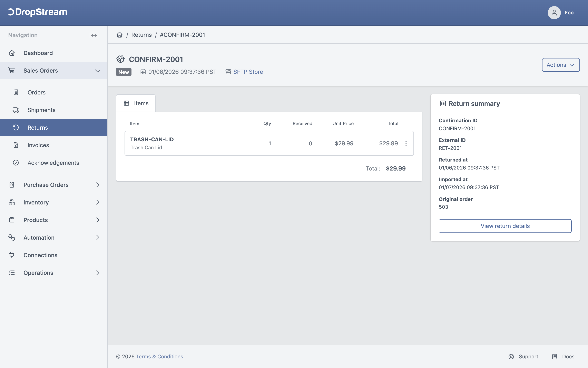588x368 pixels.
Task: Click the Docs document icon in footer
Action: (555, 357)
